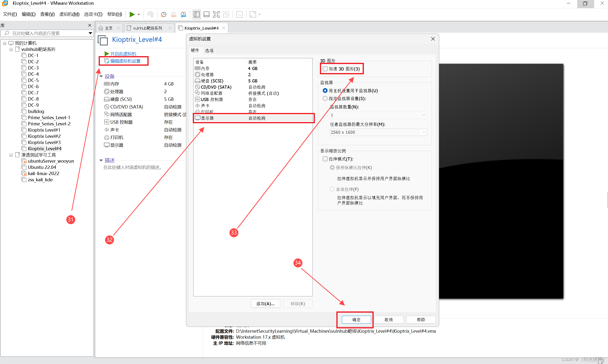The height and width of the screenshot is (364, 608).
Task: Select DC-1 in the library tree
Action: tap(33, 55)
